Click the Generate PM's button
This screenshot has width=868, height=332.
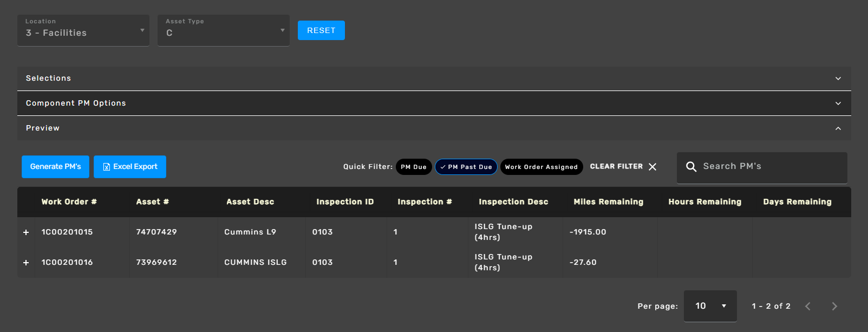click(x=55, y=167)
